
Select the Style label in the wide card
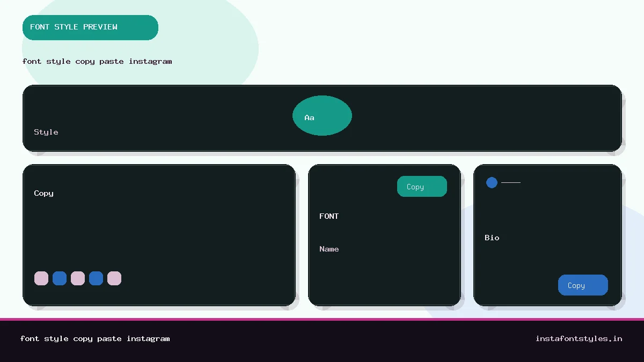click(x=46, y=132)
